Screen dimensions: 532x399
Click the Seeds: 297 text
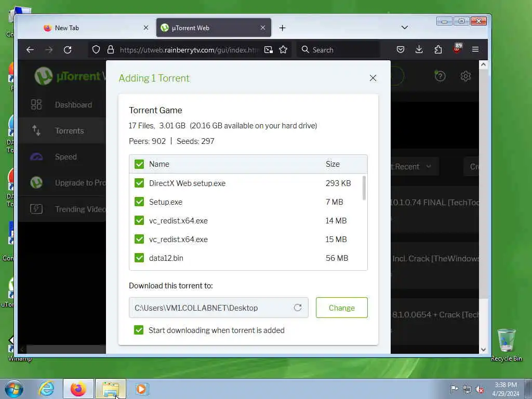(x=195, y=141)
